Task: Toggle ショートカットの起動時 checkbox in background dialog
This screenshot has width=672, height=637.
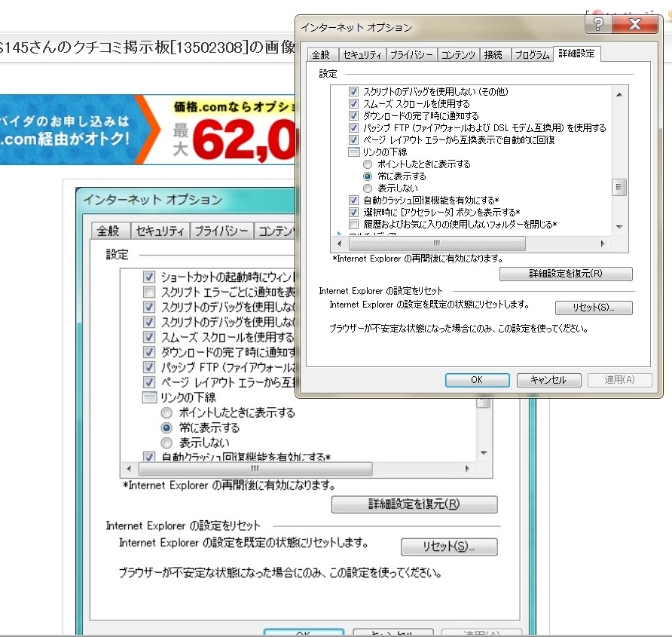Action: tap(148, 277)
